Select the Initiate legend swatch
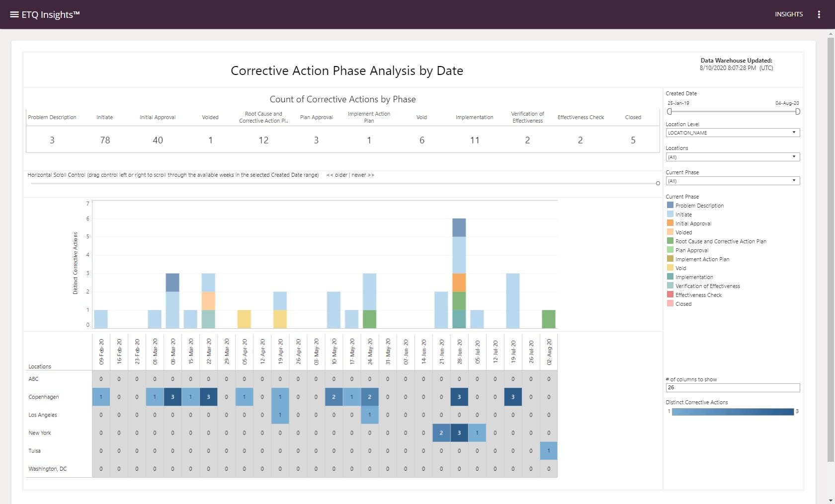Viewport: 835px width, 504px height. [670, 214]
